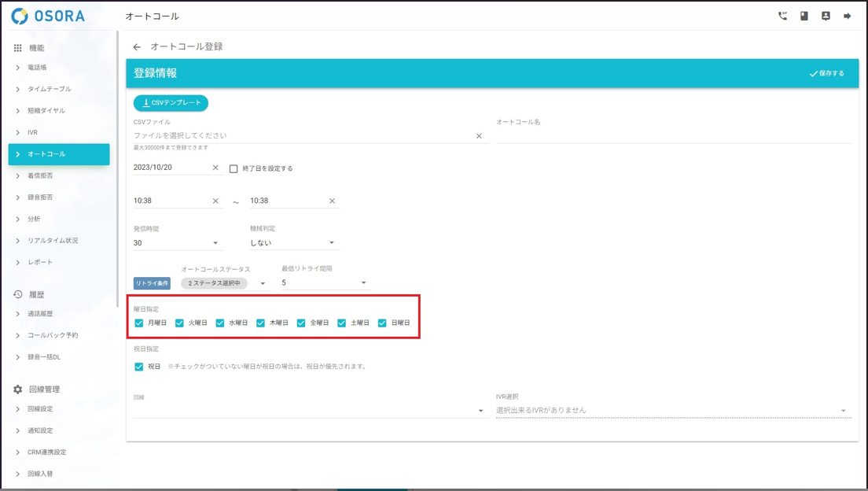The height and width of the screenshot is (491, 868).
Task: Uncheck 日曜日 checkbox
Action: tap(382, 323)
